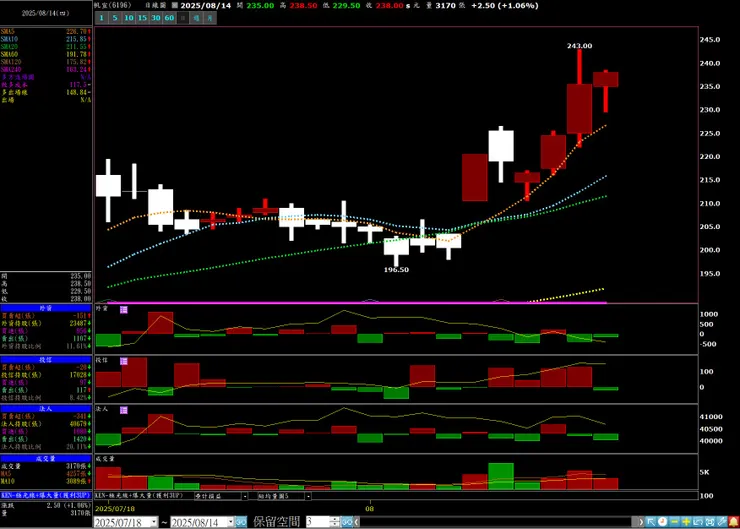Click the date header 2025/08/14 at top left
The height and width of the screenshot is (529, 740).
(45, 13)
